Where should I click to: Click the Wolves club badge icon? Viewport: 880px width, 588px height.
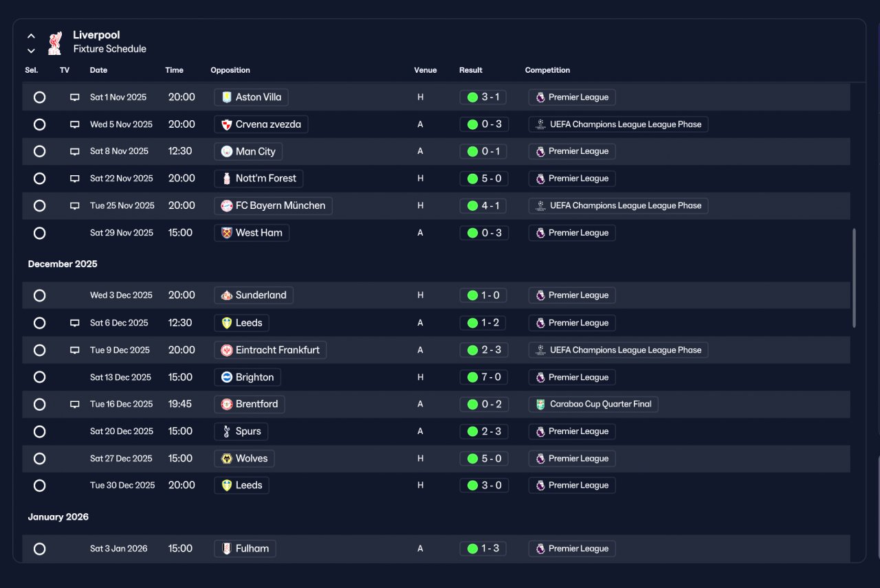point(227,459)
